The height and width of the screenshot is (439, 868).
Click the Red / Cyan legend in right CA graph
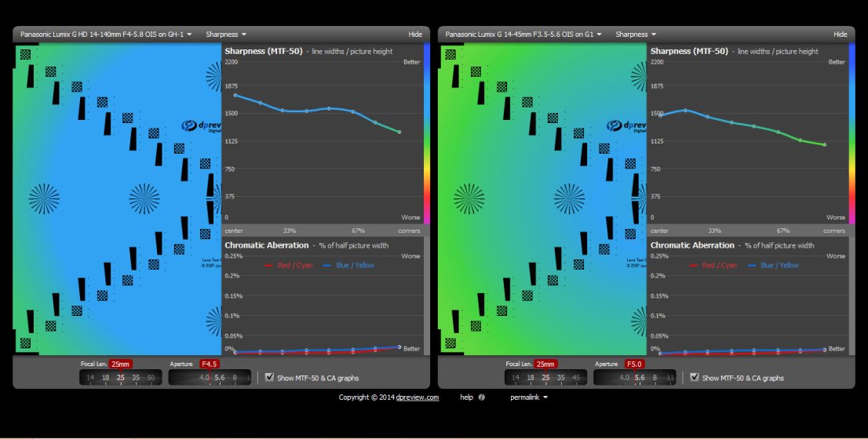tap(713, 266)
